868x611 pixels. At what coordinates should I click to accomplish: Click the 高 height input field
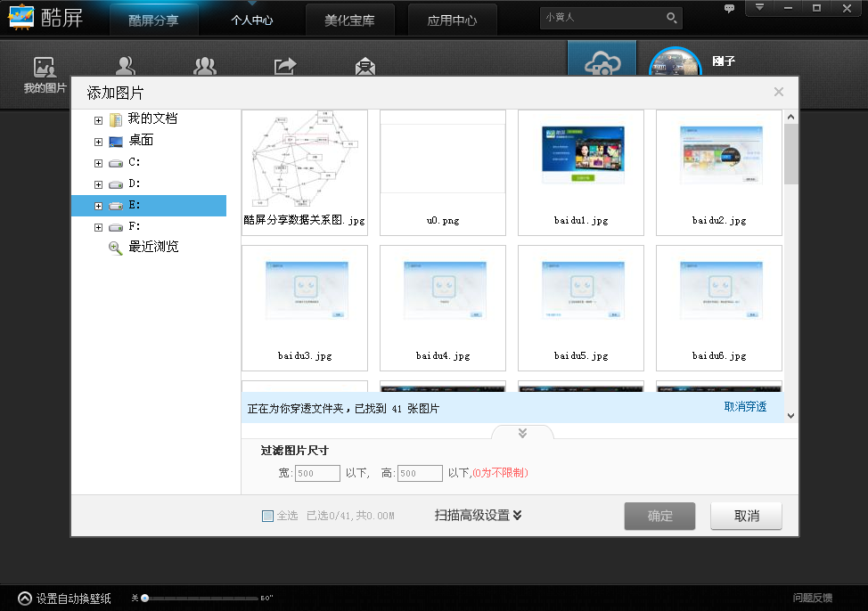(420, 473)
